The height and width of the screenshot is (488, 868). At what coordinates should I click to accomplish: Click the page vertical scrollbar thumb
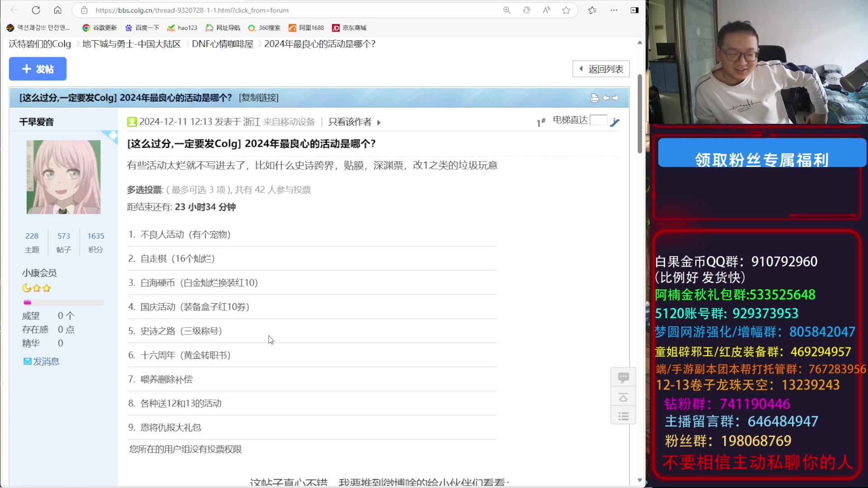640,114
